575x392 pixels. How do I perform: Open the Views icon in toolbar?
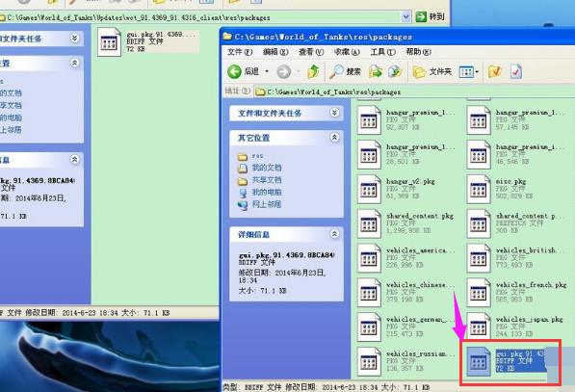click(469, 72)
